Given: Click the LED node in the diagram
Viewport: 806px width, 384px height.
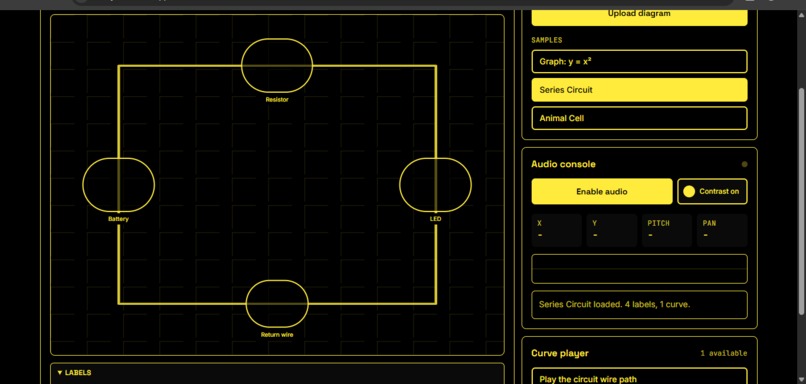Looking at the screenshot, I should (x=435, y=185).
